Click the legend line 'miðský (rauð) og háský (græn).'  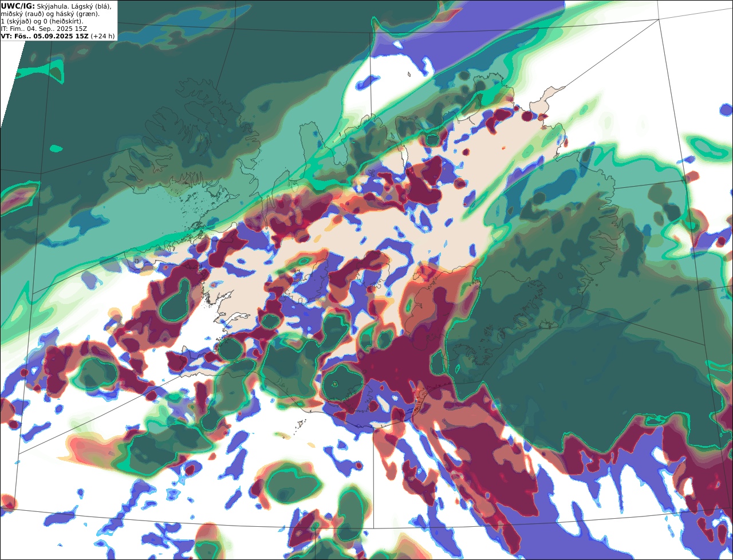pos(50,13)
